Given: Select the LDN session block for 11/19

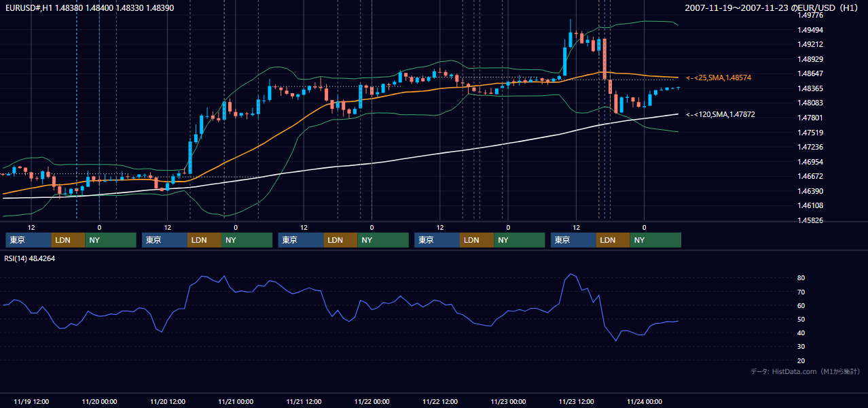Looking at the screenshot, I should (69, 240).
